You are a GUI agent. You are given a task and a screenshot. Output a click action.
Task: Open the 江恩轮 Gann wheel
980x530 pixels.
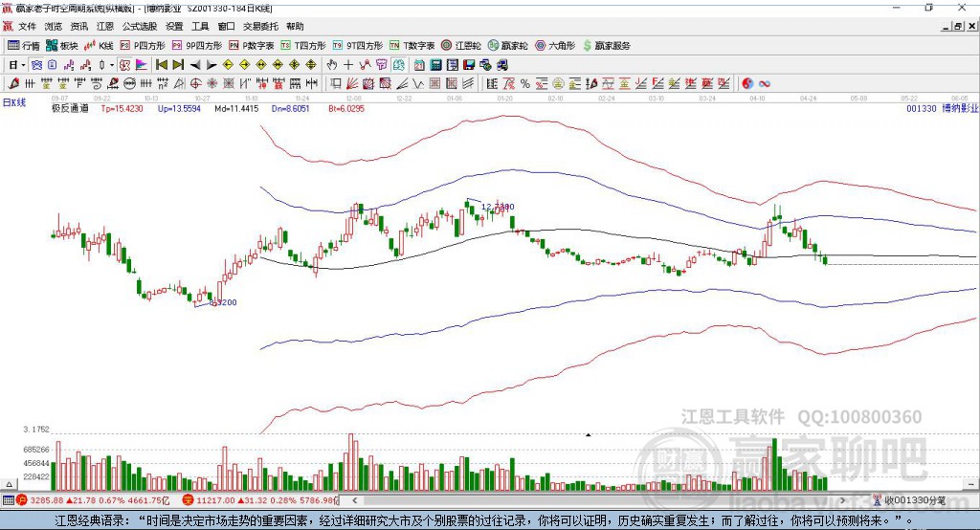(461, 46)
